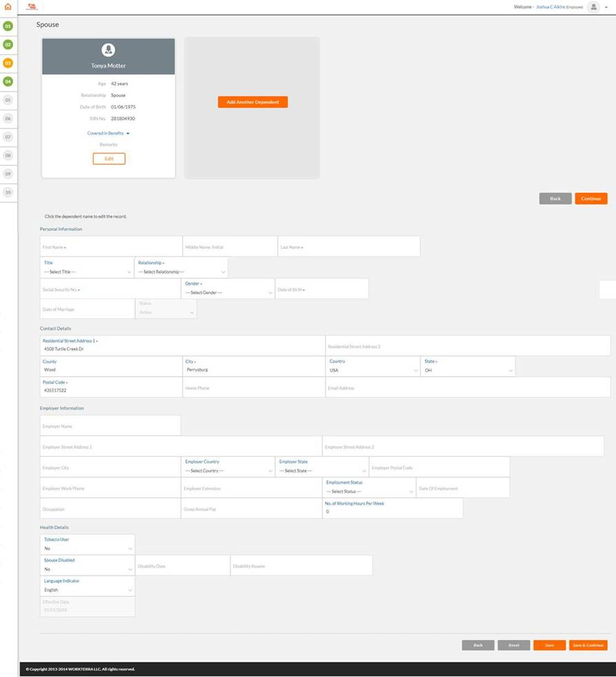The width and height of the screenshot is (616, 677).
Task: Expand Covered in Benefits section
Action: (108, 134)
